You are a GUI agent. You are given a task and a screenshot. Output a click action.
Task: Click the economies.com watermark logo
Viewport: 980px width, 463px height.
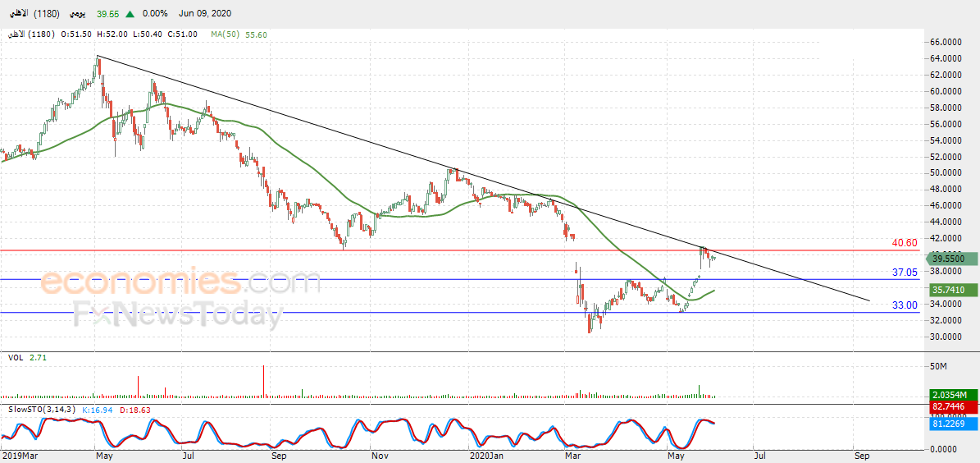tap(180, 282)
